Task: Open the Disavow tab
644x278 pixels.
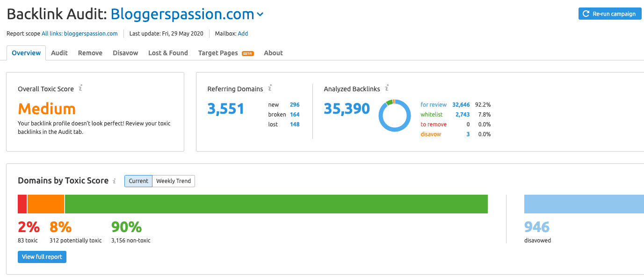Action: [x=125, y=53]
